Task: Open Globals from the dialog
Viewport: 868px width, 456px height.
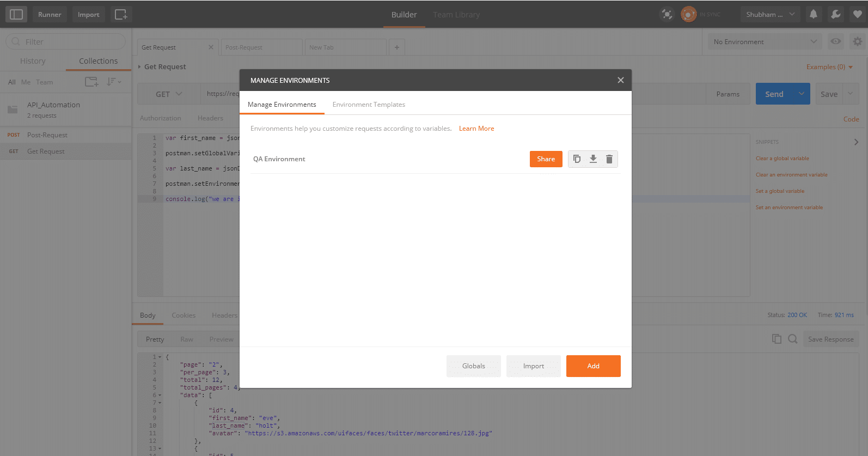Action: coord(473,366)
